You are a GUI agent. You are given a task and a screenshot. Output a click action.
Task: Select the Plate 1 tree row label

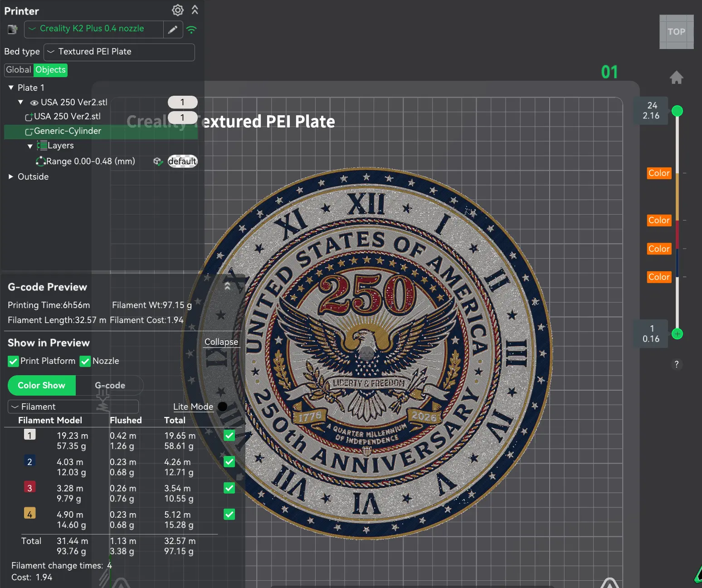[31, 88]
